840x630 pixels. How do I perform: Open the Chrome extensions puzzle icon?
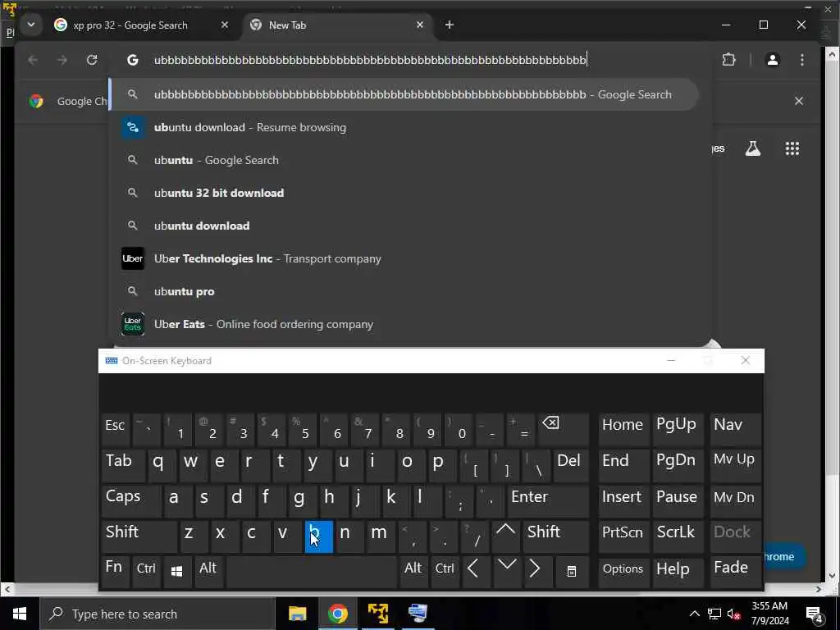click(x=728, y=60)
